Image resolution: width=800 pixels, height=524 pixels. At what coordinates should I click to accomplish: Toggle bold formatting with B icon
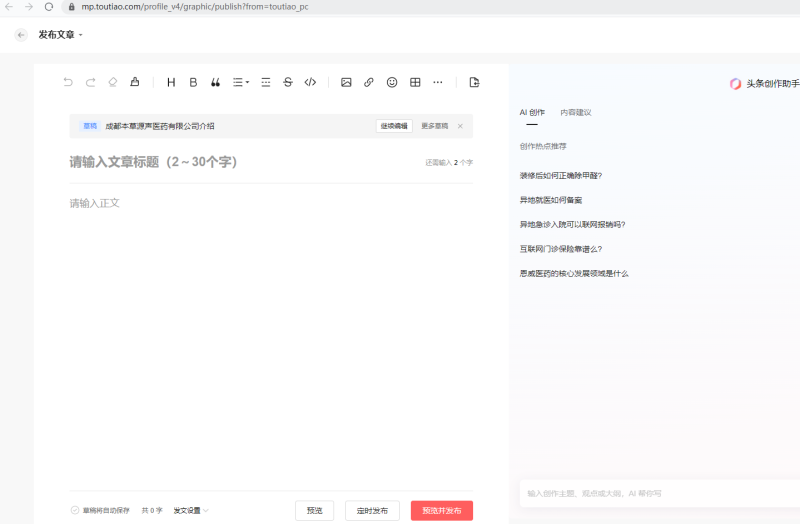[x=193, y=82]
